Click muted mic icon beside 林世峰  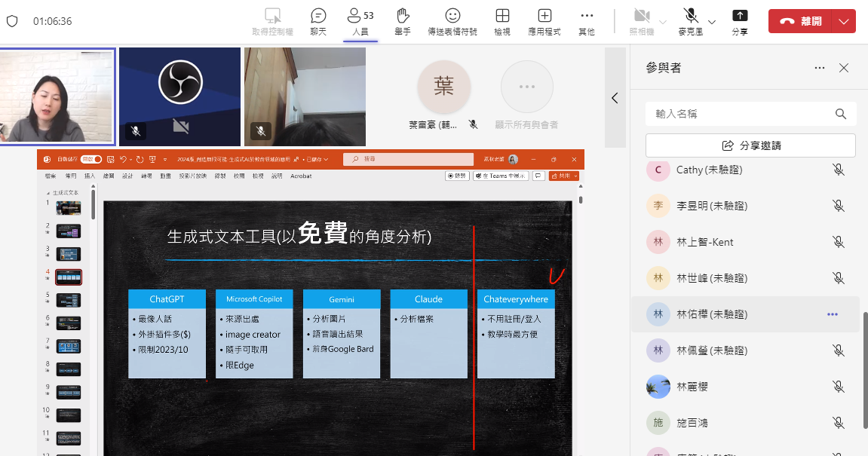coord(839,278)
